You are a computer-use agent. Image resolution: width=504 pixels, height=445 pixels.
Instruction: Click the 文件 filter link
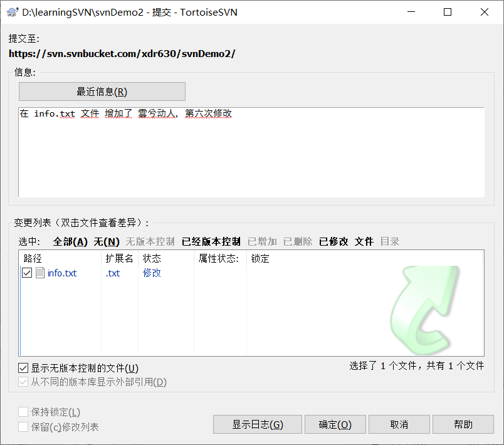363,241
